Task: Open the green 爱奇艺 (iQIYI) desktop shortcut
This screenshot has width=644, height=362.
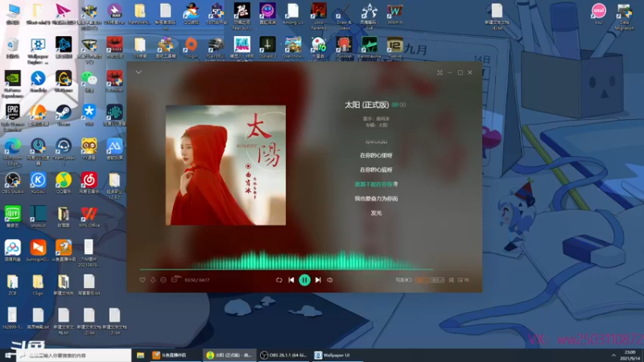Action: tap(12, 216)
